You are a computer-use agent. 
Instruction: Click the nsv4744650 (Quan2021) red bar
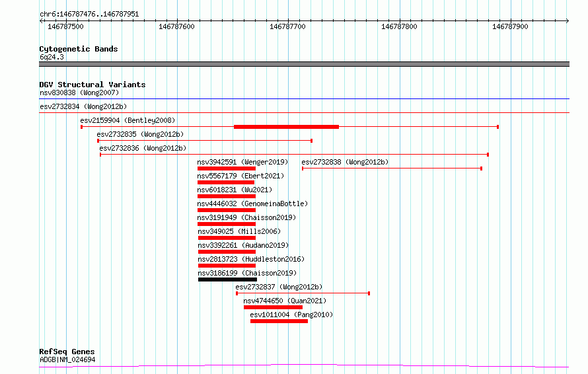tap(273, 307)
